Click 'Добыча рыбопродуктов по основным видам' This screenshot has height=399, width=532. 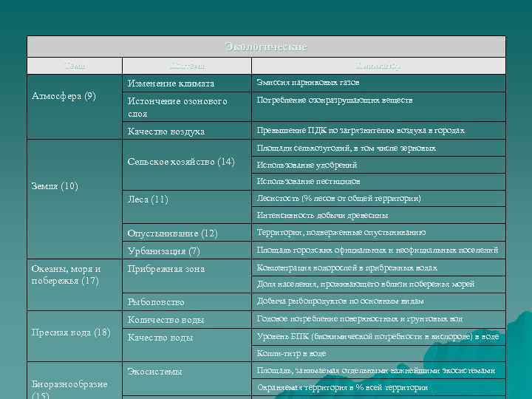tap(341, 301)
